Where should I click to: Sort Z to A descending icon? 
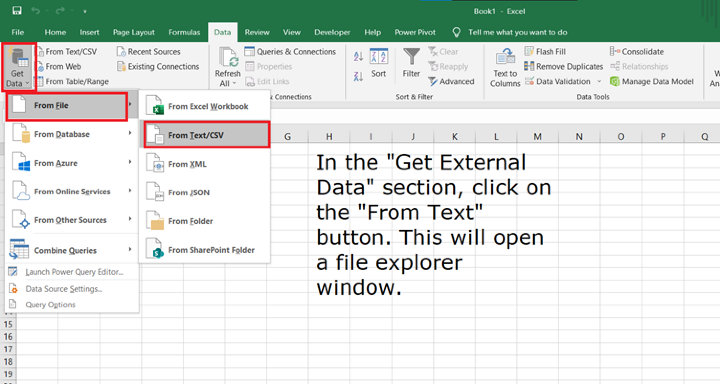(x=358, y=76)
